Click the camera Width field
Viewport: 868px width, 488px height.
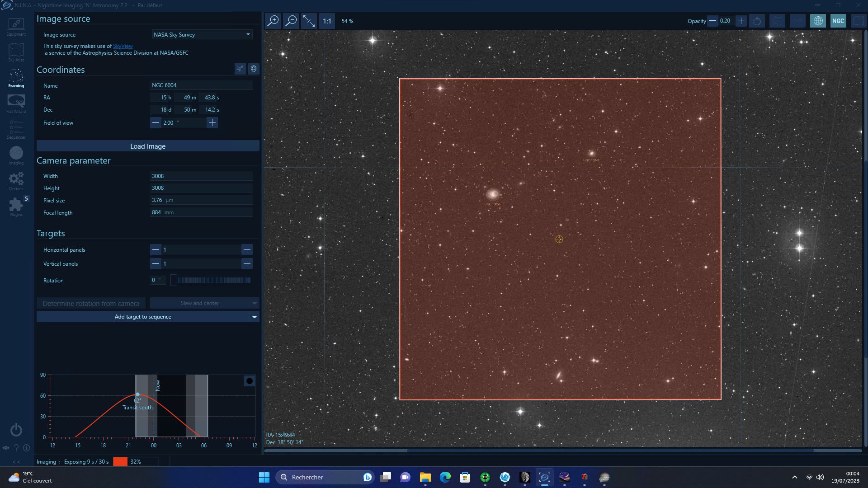[201, 176]
